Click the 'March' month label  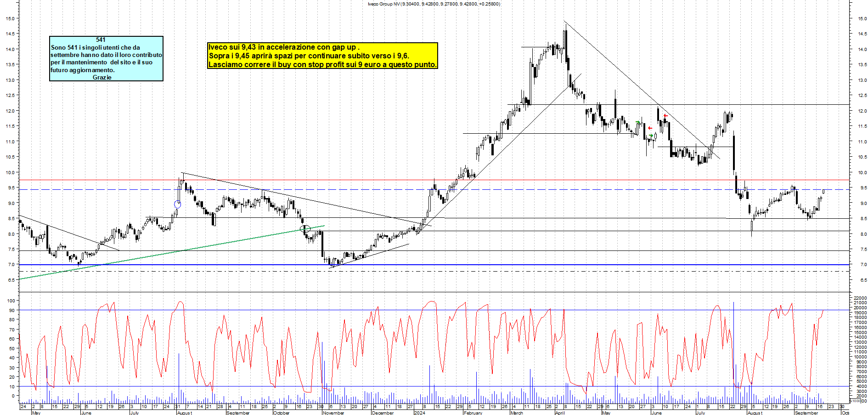[x=517, y=413]
